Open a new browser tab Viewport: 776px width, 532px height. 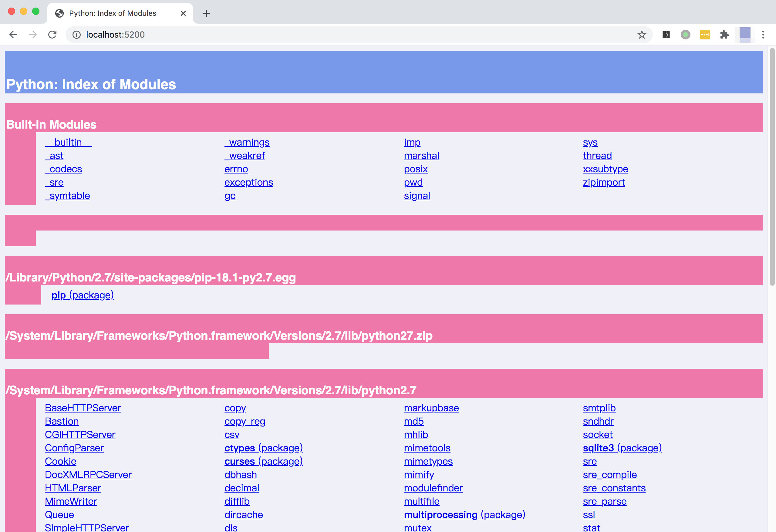(206, 13)
